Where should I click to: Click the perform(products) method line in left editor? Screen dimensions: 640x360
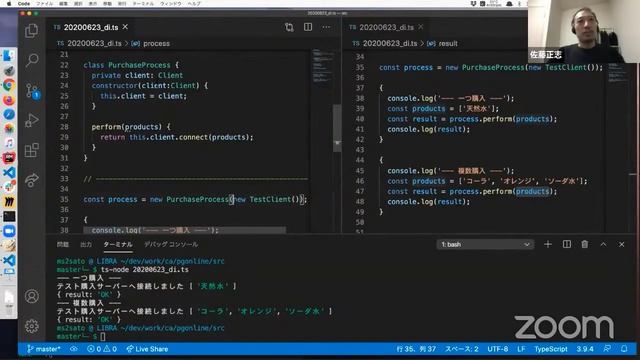131,127
